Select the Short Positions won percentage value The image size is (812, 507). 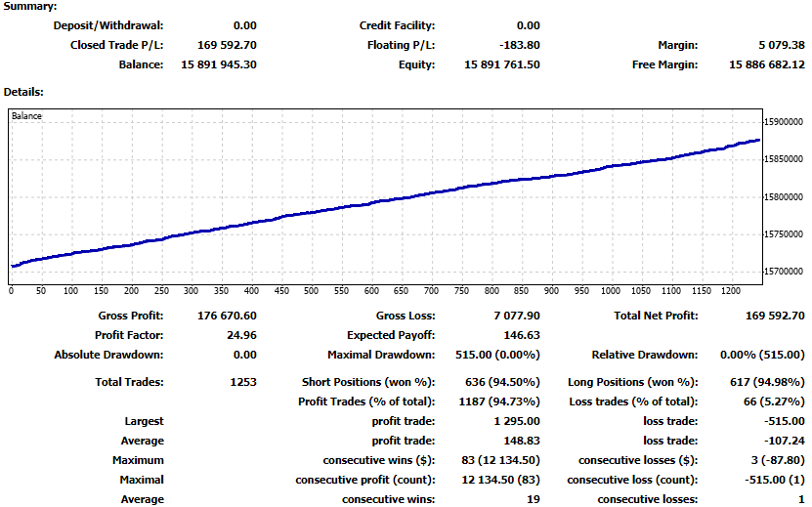point(497,382)
